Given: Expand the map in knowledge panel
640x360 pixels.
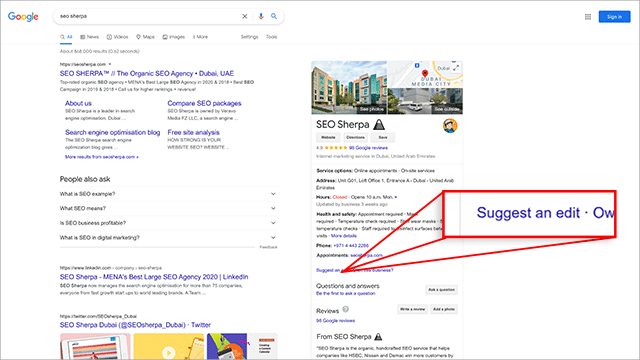Looking at the screenshot, I should click(456, 67).
